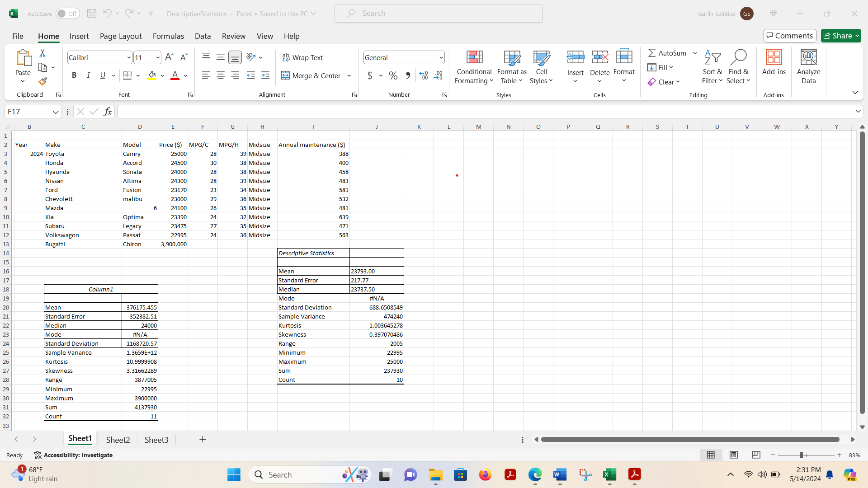The image size is (868, 488).
Task: Toggle Underline formatting
Action: (103, 75)
